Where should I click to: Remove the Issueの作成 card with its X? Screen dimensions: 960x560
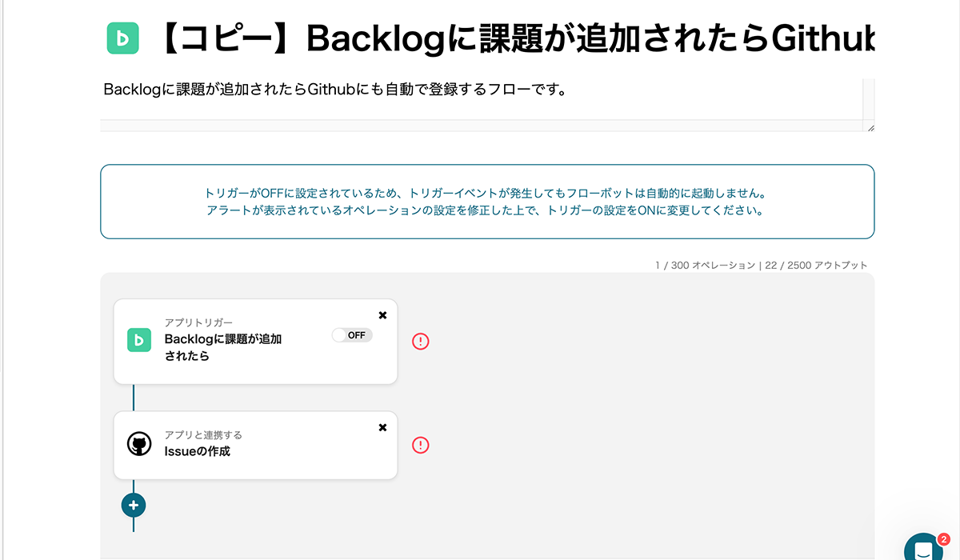pos(382,427)
